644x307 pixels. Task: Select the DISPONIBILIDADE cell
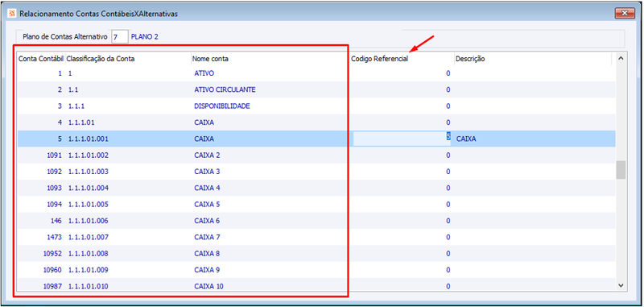pos(222,106)
